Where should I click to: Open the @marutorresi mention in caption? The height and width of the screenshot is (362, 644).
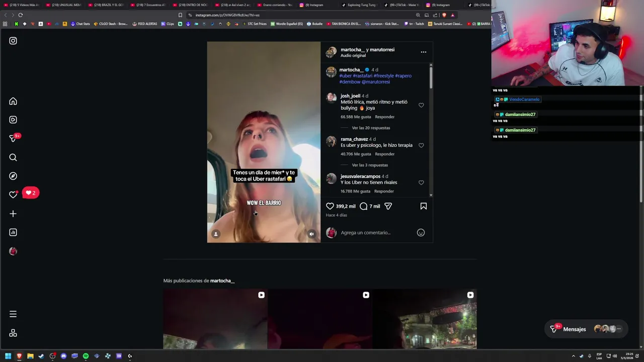click(x=376, y=82)
